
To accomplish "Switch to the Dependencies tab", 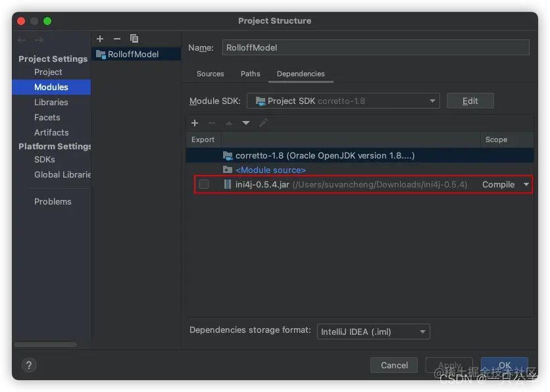I will click(x=301, y=74).
